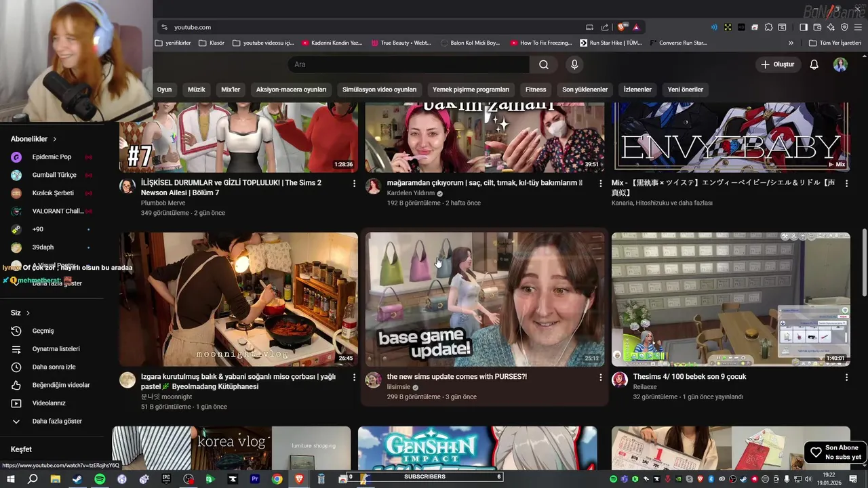This screenshot has width=868, height=488.
Task: Start voice search with the microphone icon
Action: [x=574, y=64]
